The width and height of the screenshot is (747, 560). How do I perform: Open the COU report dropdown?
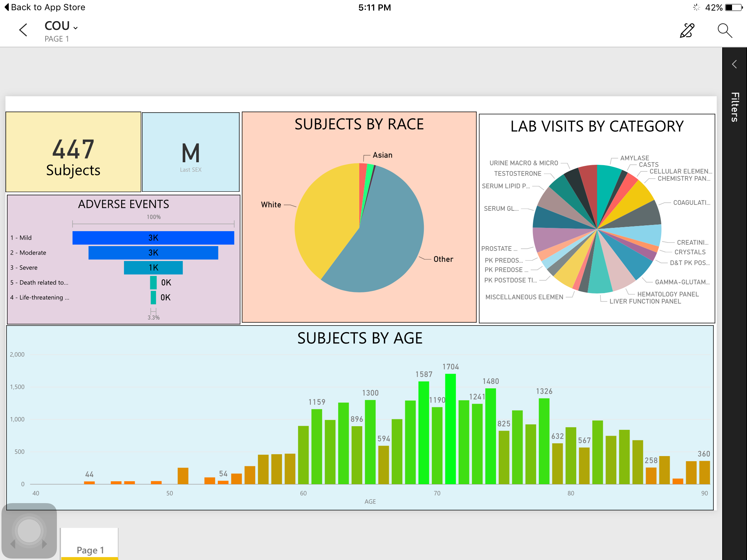click(61, 26)
